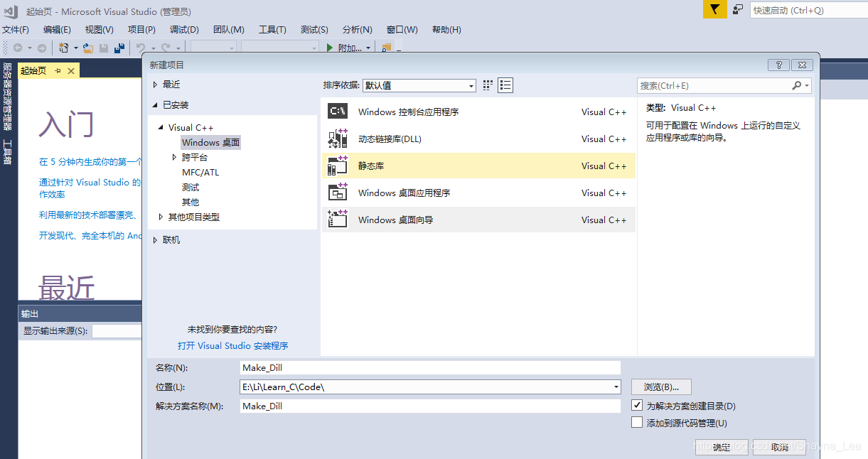
Task: Collapse the Installed tree node
Action: coord(156,104)
